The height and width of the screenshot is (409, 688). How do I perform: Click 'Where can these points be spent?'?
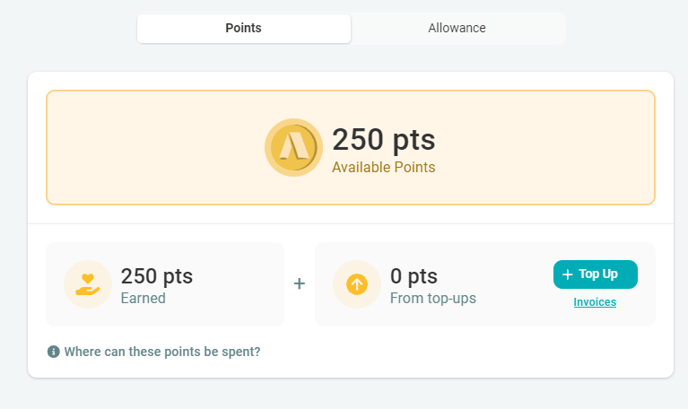tap(162, 352)
